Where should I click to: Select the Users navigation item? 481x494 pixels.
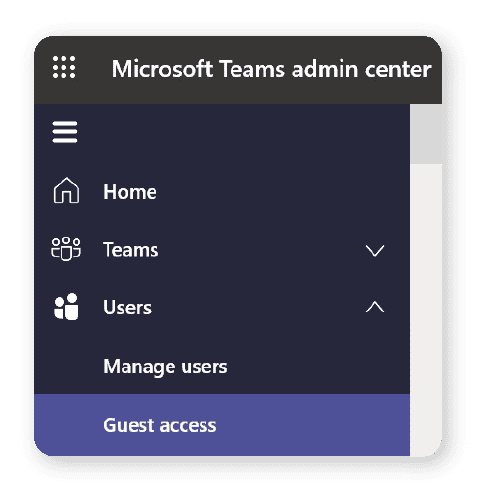222,307
